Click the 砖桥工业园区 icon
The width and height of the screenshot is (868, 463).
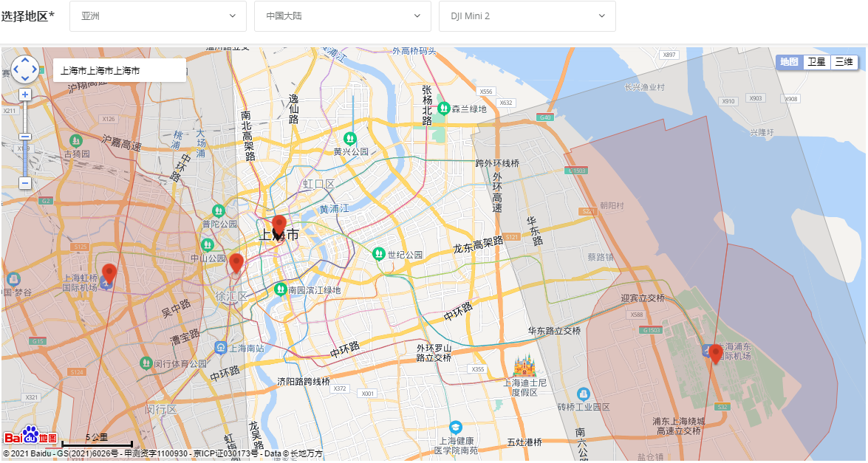tap(584, 394)
